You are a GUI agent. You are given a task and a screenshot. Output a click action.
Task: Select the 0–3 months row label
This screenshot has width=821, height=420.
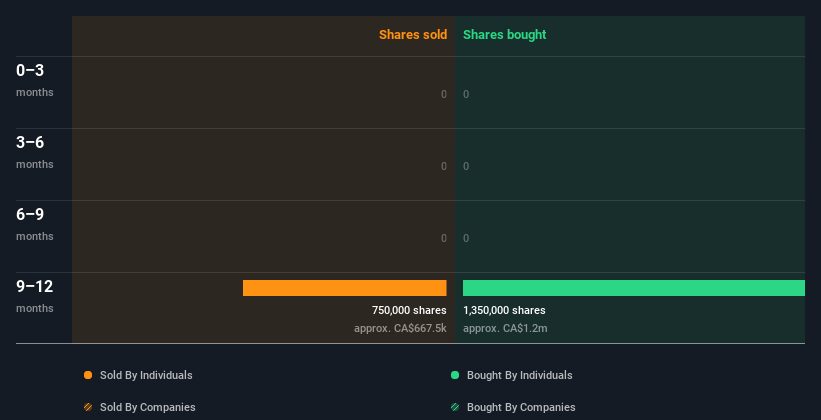tap(35, 80)
